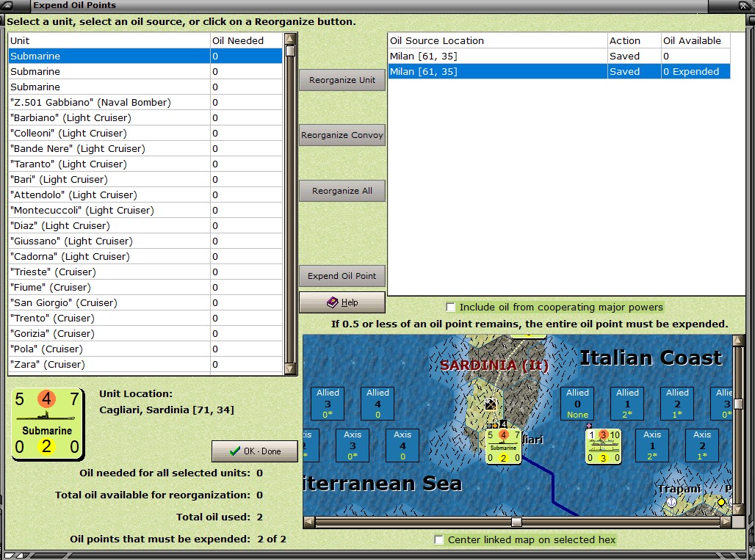This screenshot has height=560, width=755.
Task: Click the unit list scroll up arrow
Action: (290, 38)
